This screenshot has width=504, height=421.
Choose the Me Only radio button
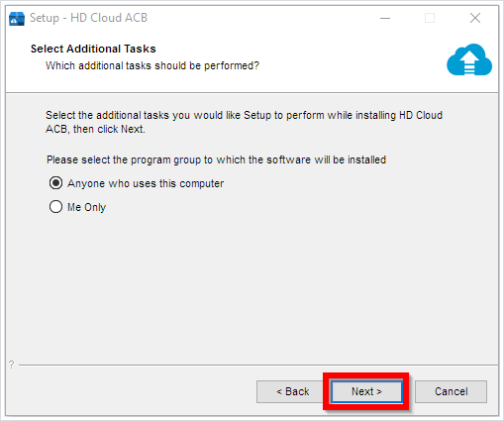click(x=55, y=207)
